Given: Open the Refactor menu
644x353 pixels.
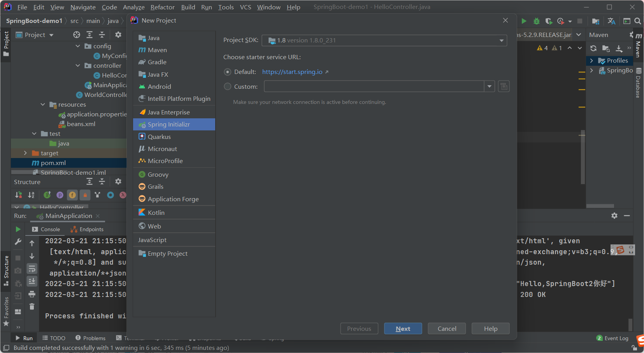Looking at the screenshot, I should coord(163,7).
